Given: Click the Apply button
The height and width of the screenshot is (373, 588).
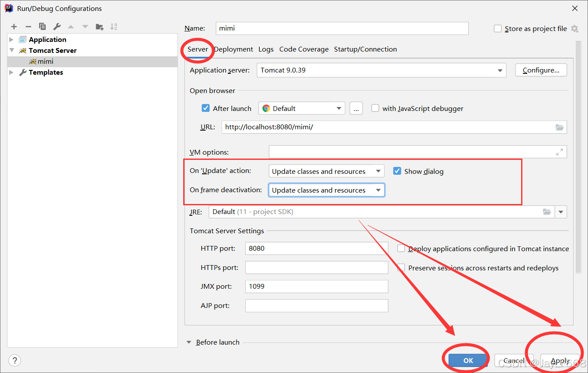Looking at the screenshot, I should point(560,360).
